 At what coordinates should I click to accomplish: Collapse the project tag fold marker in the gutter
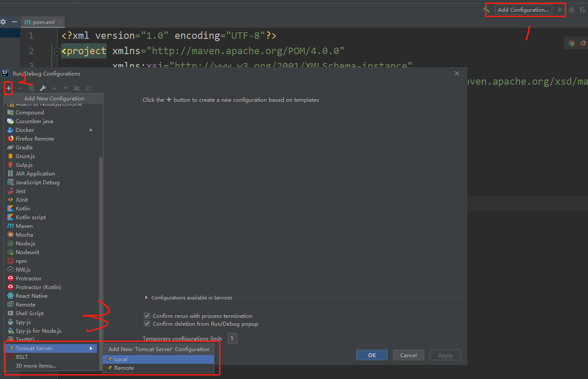pos(57,52)
